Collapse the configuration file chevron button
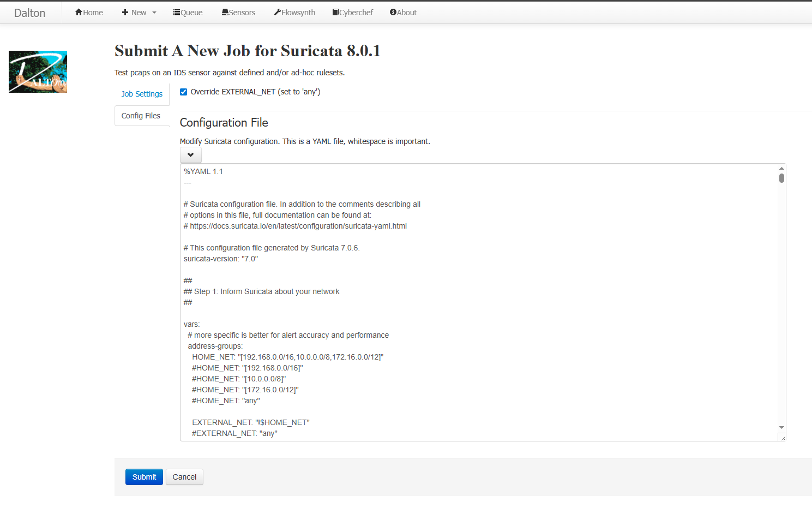This screenshot has width=812, height=508. [191, 155]
